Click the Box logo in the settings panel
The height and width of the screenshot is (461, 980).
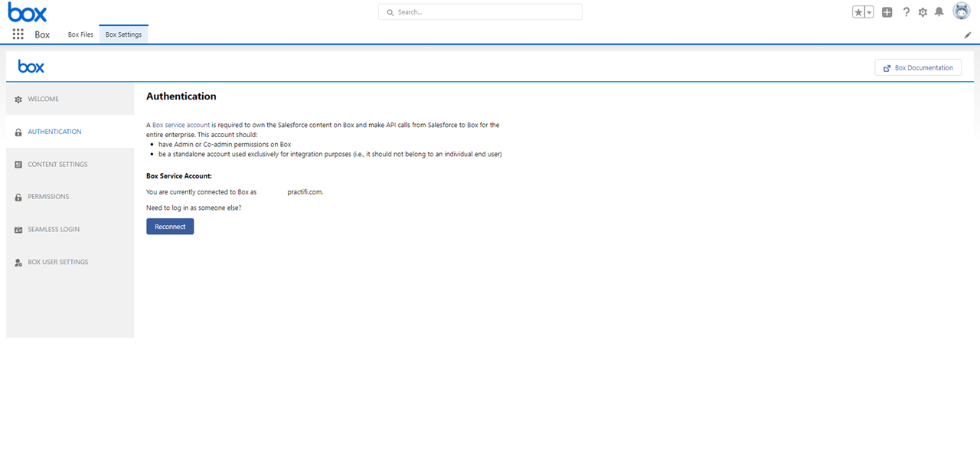click(x=31, y=67)
